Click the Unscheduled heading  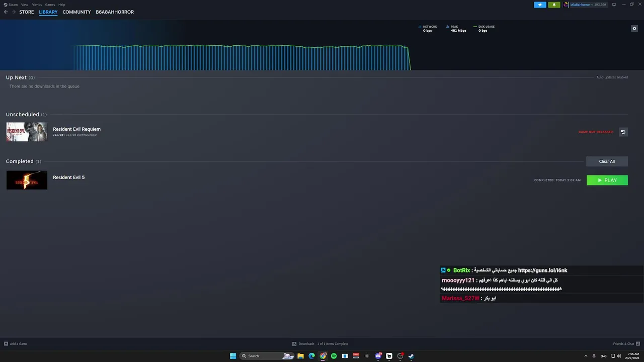coord(23,115)
